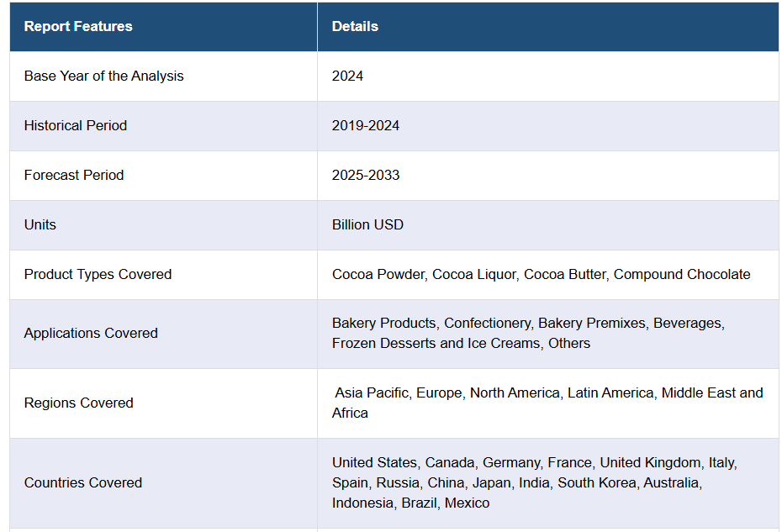The width and height of the screenshot is (782, 532).
Task: Select the Product Types Covered cell
Action: [x=98, y=275]
